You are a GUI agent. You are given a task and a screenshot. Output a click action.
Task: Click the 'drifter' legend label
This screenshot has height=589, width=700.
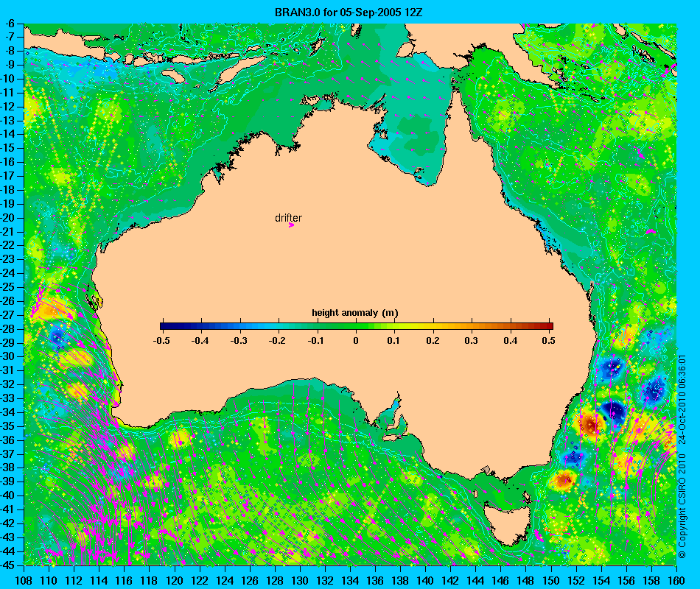coord(288,218)
